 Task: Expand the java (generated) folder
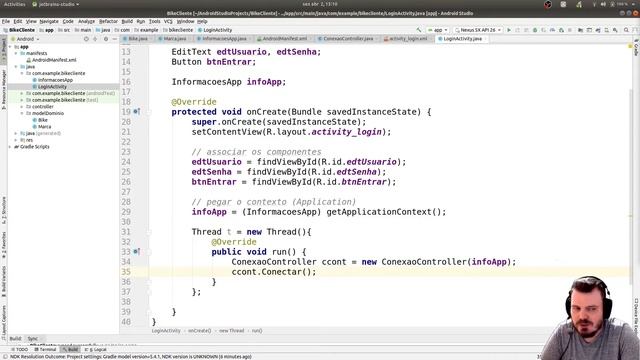click(16, 133)
